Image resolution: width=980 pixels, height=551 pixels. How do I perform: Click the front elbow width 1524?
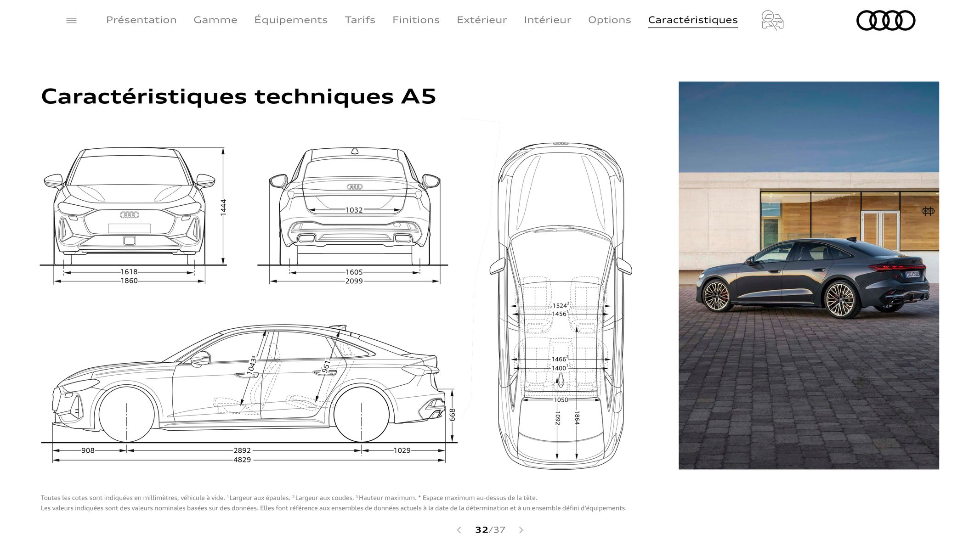[560, 305]
